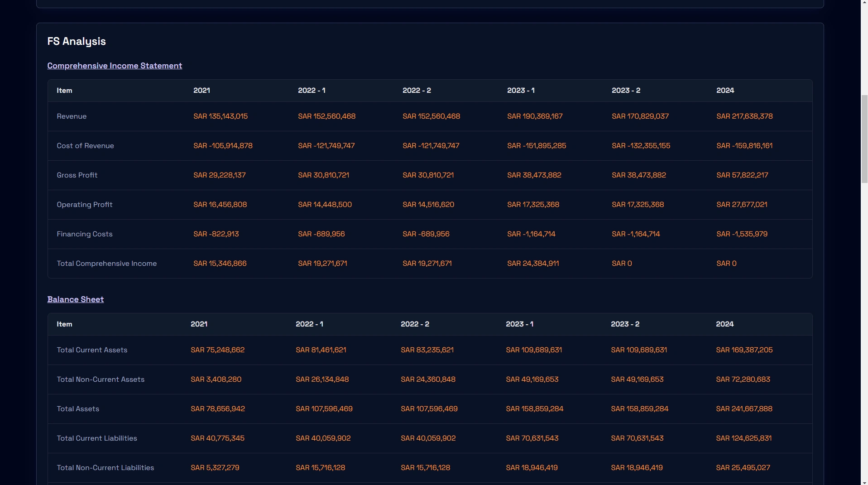Click the Balance Sheet 2021 column header

[x=199, y=324]
